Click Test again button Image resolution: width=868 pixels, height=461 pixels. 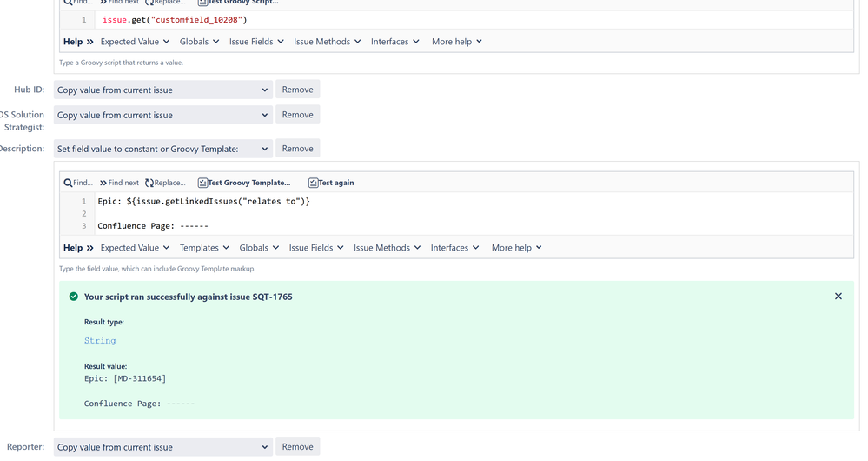coord(331,183)
